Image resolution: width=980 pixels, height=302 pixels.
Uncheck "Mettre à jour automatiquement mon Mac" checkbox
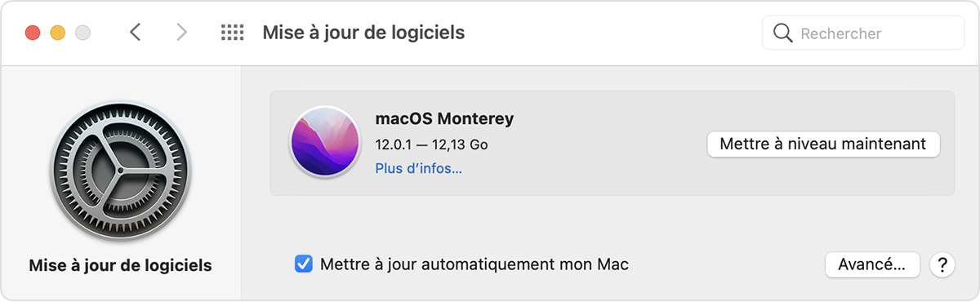tap(303, 264)
